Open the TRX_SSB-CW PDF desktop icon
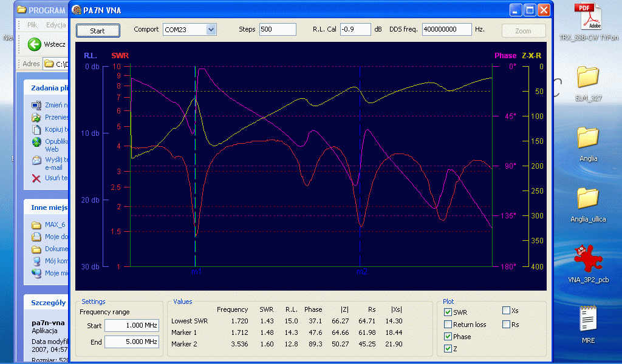Viewport: 622px width, 364px height. coord(587,16)
